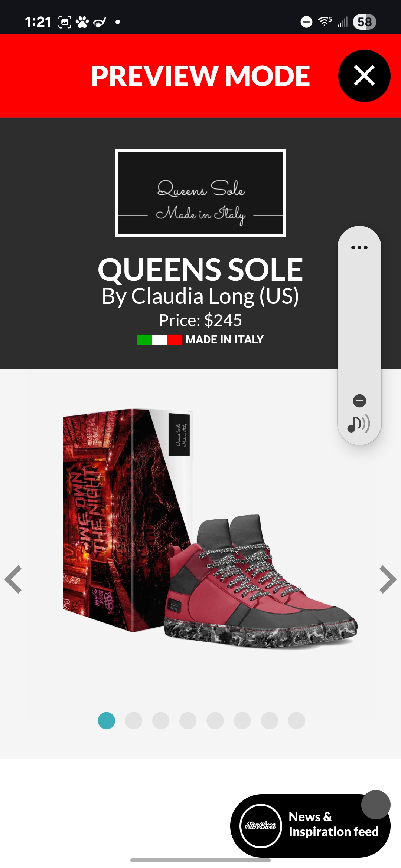Go to next shoe image arrow
401x868 pixels.
tap(388, 579)
